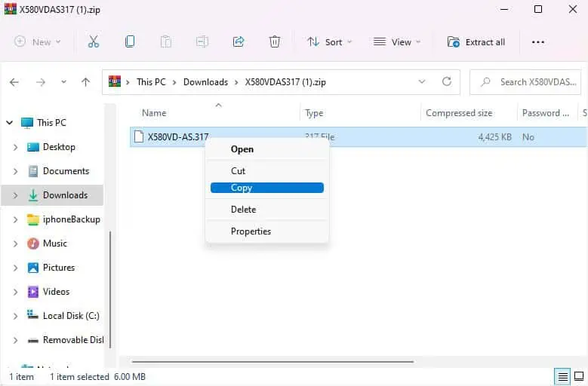Image resolution: width=588 pixels, height=386 pixels.
Task: Switch to large icons view in status bar
Action: click(x=579, y=376)
